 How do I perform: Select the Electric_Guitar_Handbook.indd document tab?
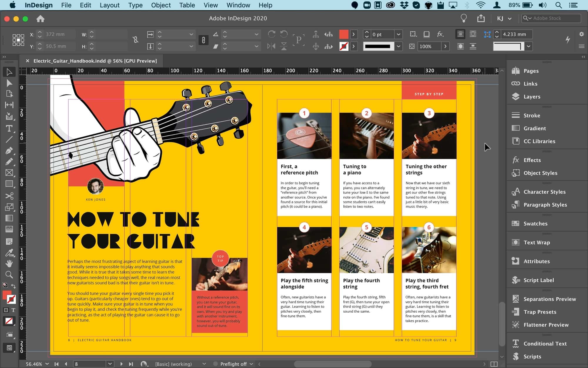[95, 61]
